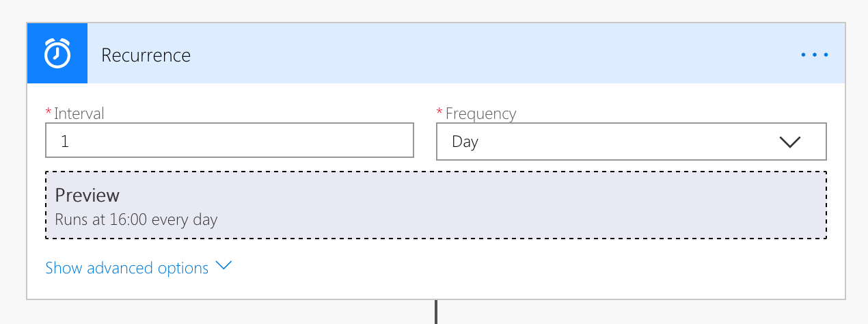Click the 'Runs at 16:00 every day' text
868x324 pixels.
(x=136, y=220)
